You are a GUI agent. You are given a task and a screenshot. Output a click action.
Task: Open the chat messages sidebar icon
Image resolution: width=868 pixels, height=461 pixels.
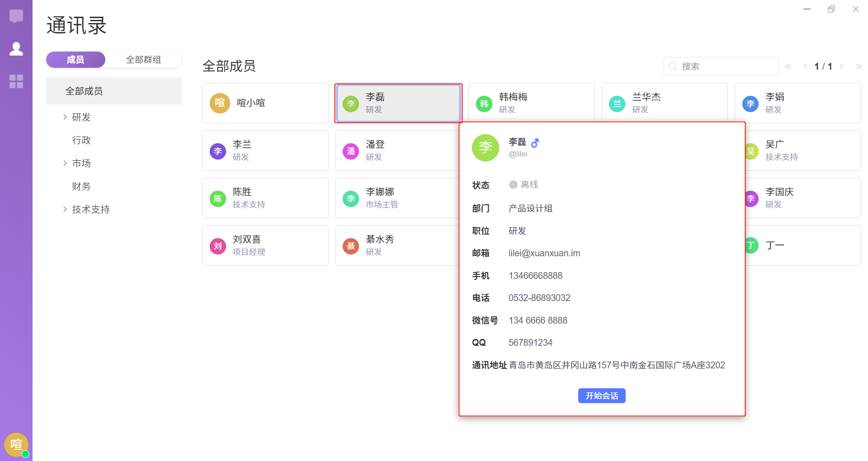tap(16, 16)
